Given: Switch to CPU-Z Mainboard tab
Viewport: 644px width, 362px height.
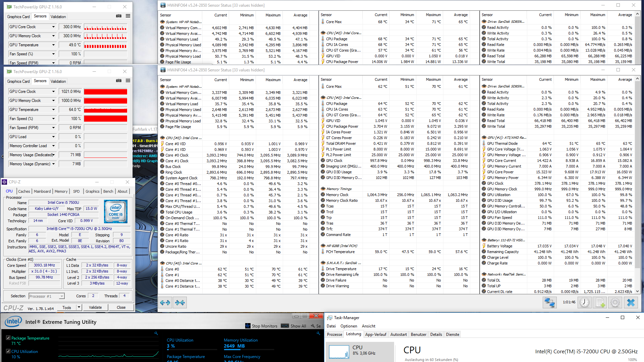Looking at the screenshot, I should click(42, 191).
